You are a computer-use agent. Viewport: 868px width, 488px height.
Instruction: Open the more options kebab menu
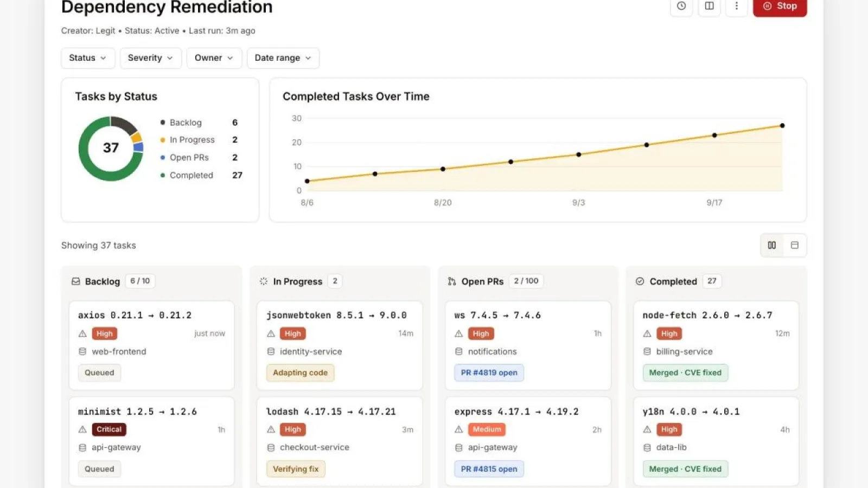click(736, 6)
